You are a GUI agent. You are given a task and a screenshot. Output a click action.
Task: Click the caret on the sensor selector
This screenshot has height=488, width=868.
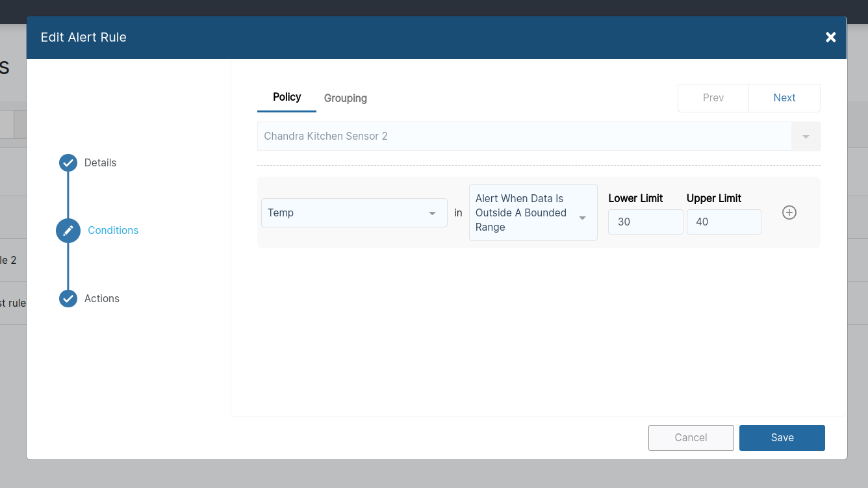pyautogui.click(x=805, y=136)
